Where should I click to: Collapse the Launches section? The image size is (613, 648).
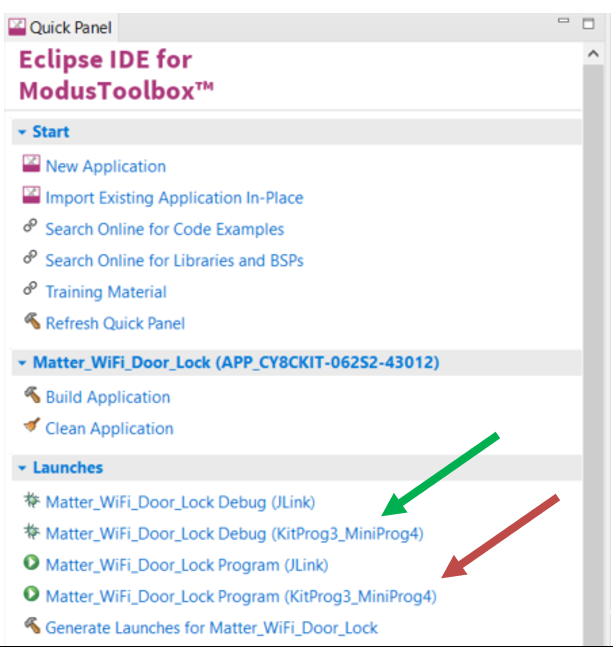22,468
